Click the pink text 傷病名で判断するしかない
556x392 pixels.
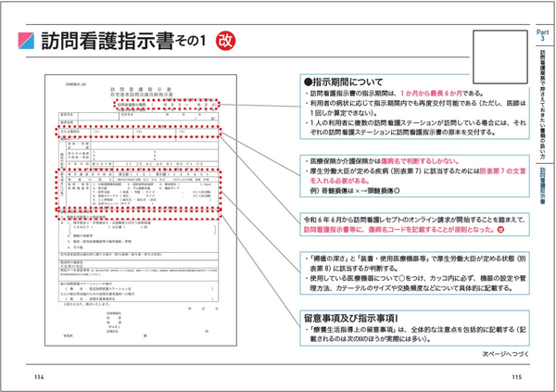420,161
